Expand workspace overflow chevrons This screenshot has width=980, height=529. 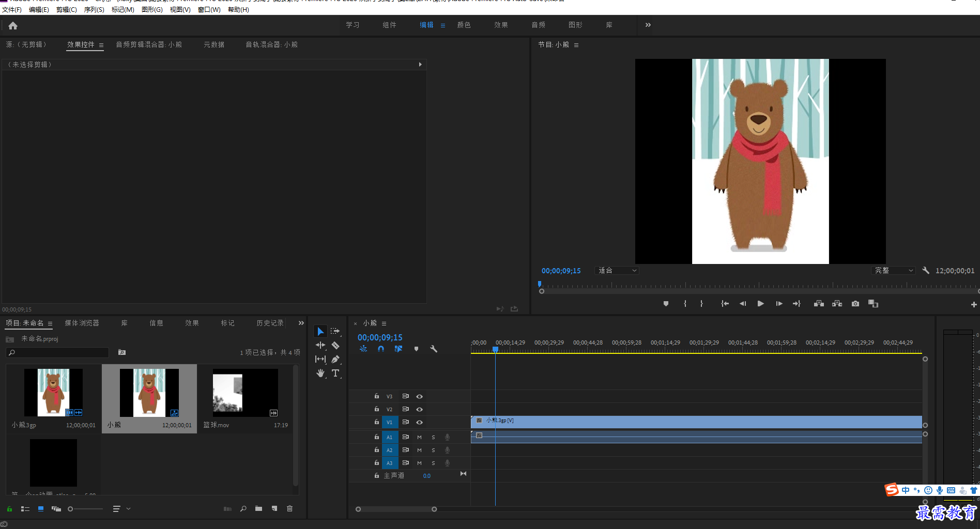648,25
